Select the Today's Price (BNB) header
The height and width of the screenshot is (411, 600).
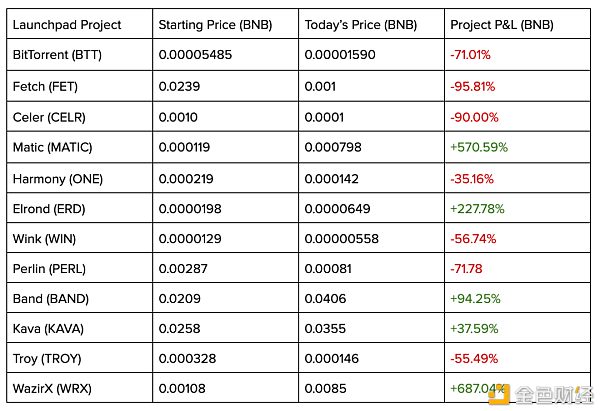coord(361,25)
